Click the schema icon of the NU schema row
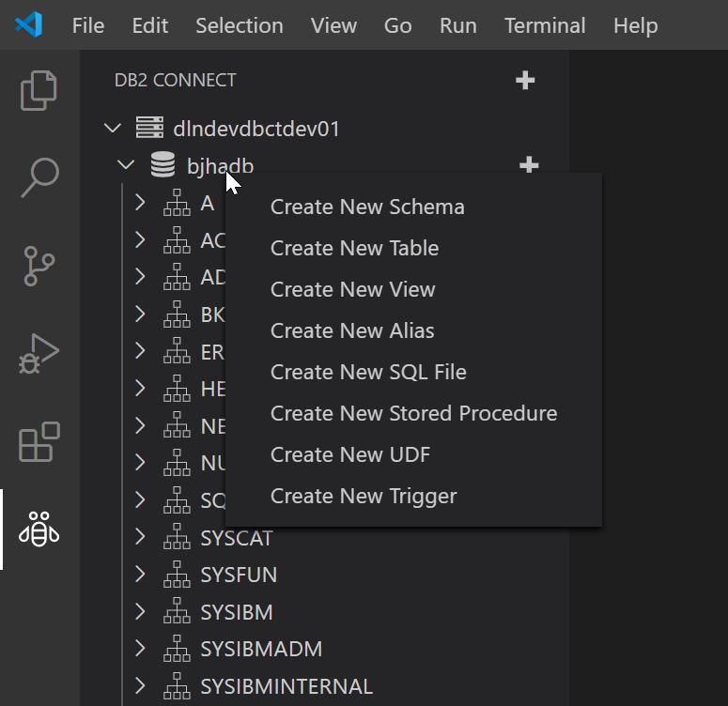 (x=177, y=463)
